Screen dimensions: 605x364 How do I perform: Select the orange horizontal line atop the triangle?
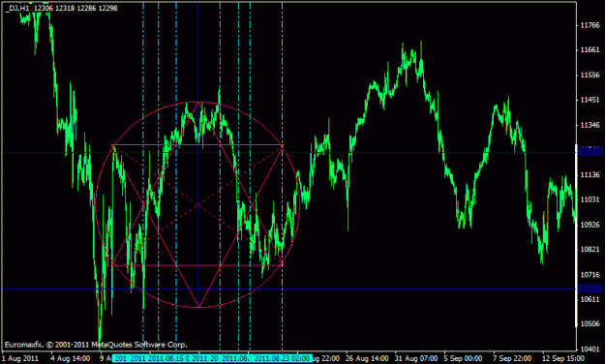coord(197,145)
